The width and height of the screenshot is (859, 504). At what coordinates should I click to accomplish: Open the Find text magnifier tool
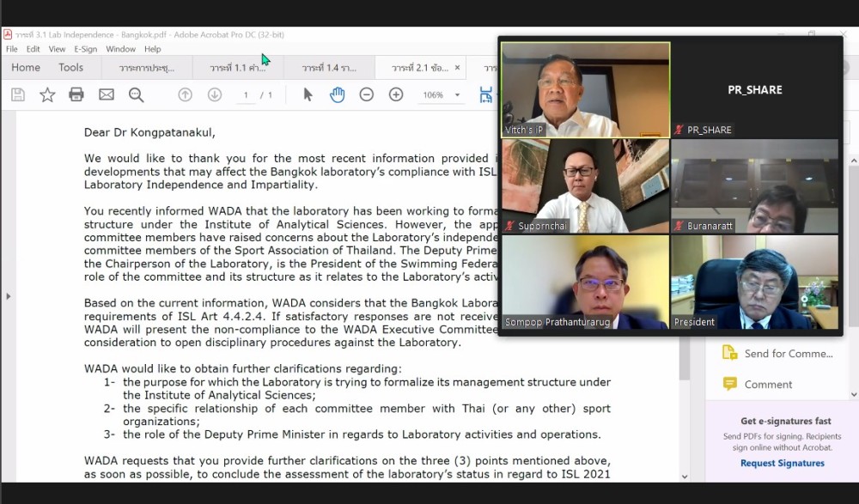click(x=136, y=94)
